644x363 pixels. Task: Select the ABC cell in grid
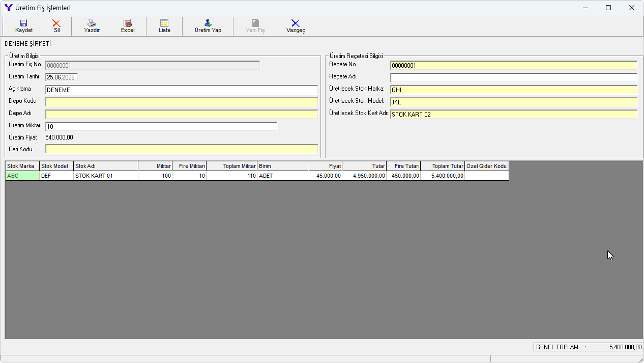tap(22, 176)
